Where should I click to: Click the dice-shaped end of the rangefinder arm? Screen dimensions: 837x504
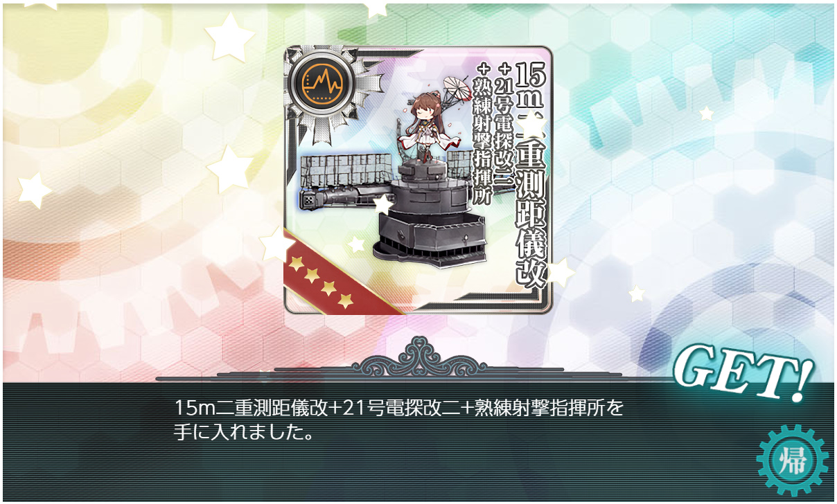(x=307, y=200)
